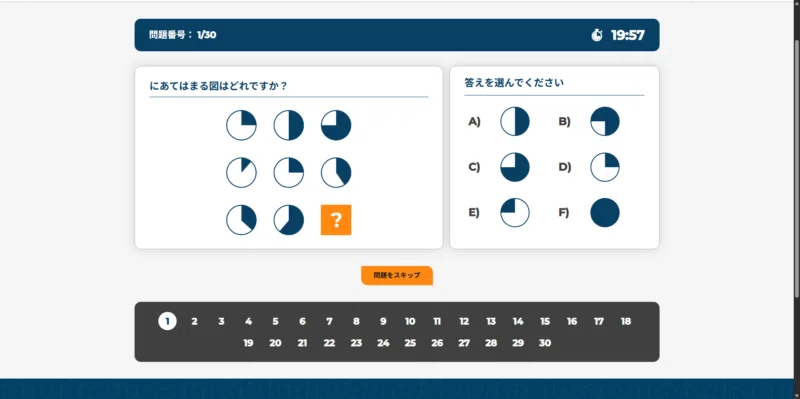Jump to question 27
800x399 pixels.
464,343
